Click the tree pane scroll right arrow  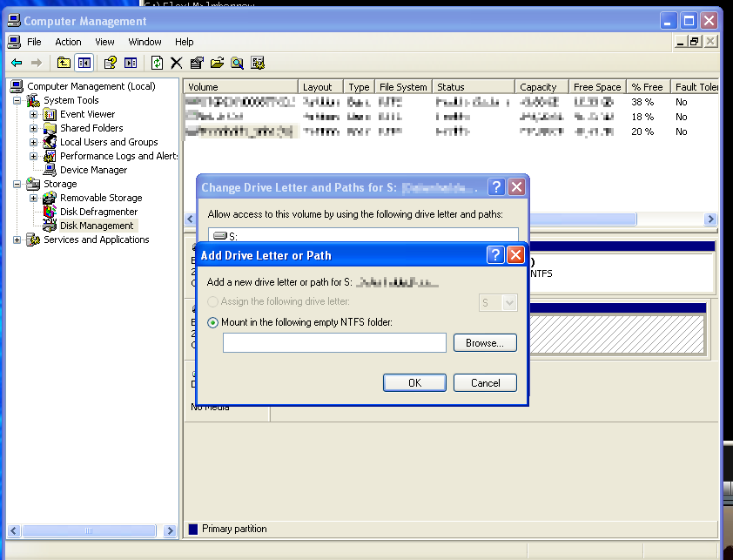170,530
